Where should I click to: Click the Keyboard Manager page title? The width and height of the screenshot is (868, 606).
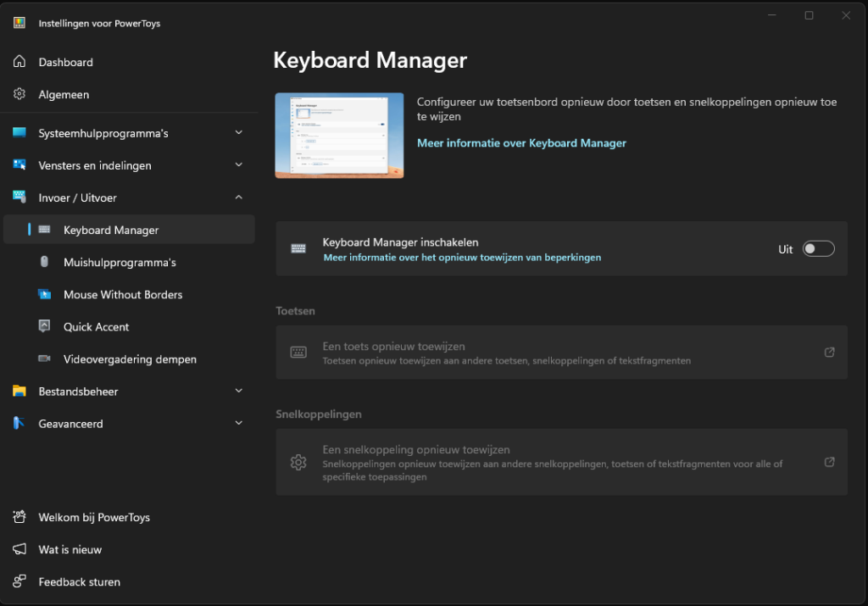pos(370,60)
